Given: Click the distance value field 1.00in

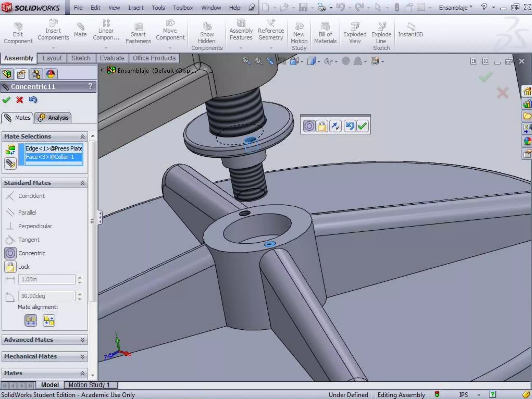Looking at the screenshot, I should (47, 280).
